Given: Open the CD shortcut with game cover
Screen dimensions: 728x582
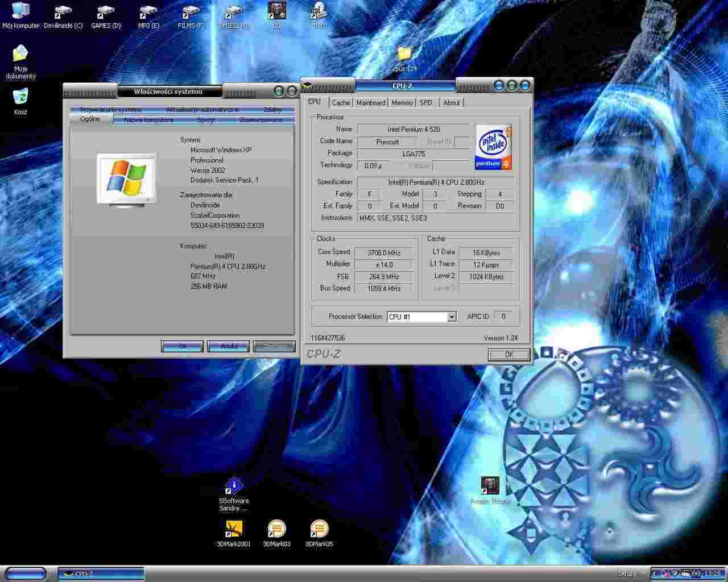Looking at the screenshot, I should click(276, 15).
